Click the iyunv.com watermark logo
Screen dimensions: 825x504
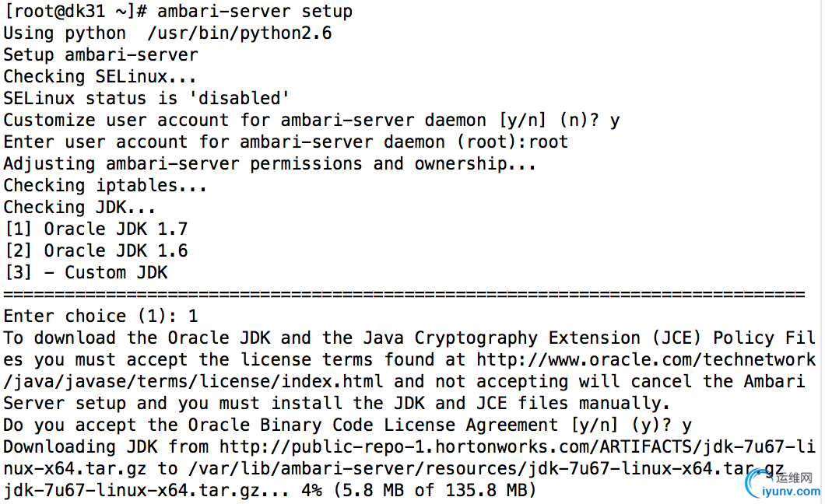click(x=782, y=484)
